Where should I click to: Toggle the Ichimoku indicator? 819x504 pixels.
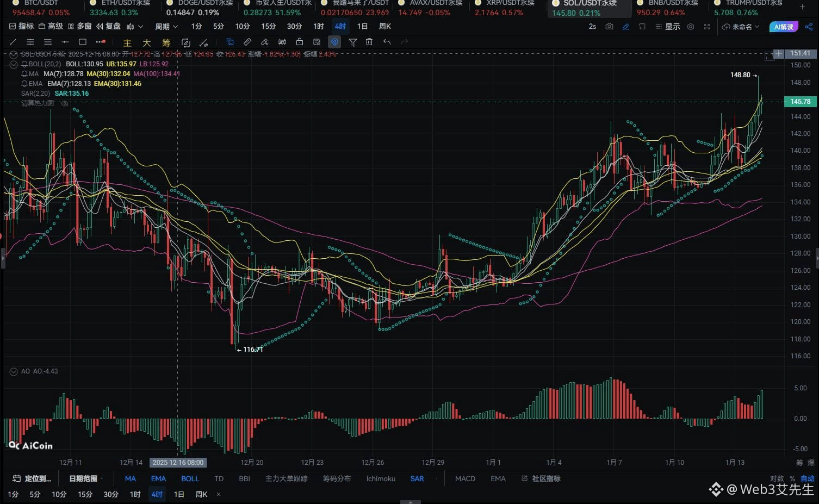pos(381,478)
